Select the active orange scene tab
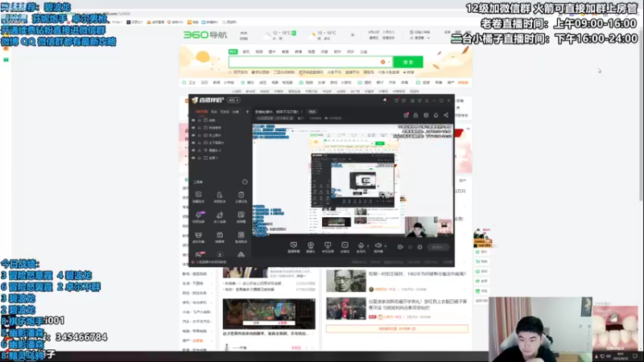644x362 pixels. (x=201, y=112)
